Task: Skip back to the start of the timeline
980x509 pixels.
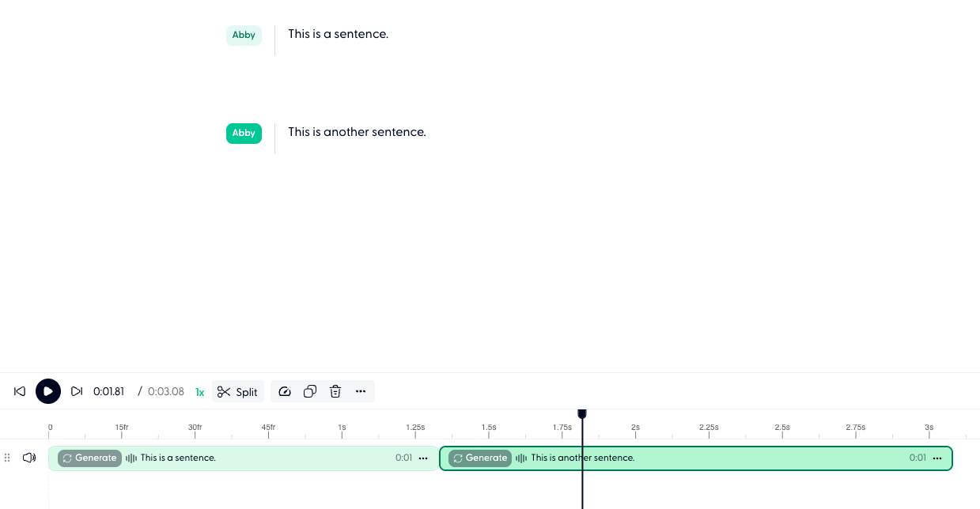Action: click(20, 391)
